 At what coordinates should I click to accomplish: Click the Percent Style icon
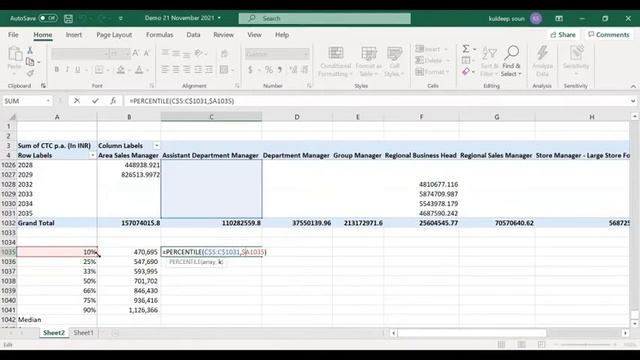[x=269, y=70]
